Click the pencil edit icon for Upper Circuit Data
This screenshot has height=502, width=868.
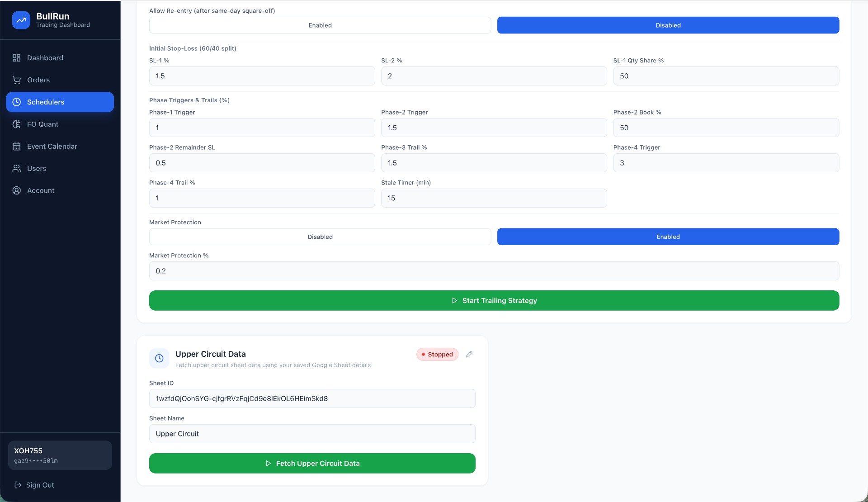(469, 354)
